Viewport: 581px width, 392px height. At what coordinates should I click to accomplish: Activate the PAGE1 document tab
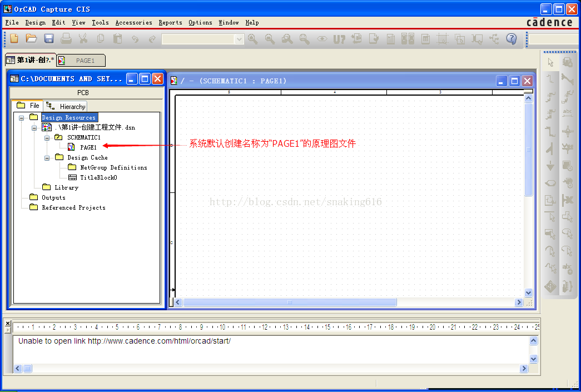click(81, 61)
